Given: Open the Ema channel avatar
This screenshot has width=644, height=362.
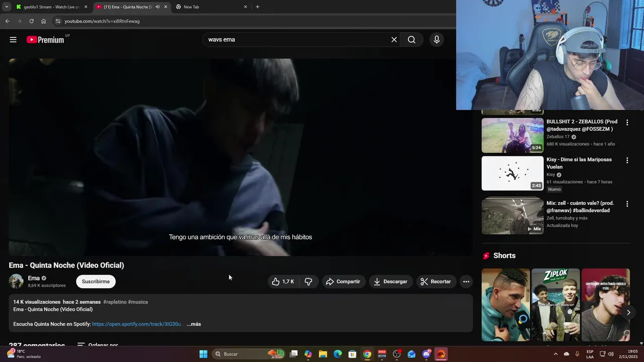Looking at the screenshot, I should click(x=16, y=282).
